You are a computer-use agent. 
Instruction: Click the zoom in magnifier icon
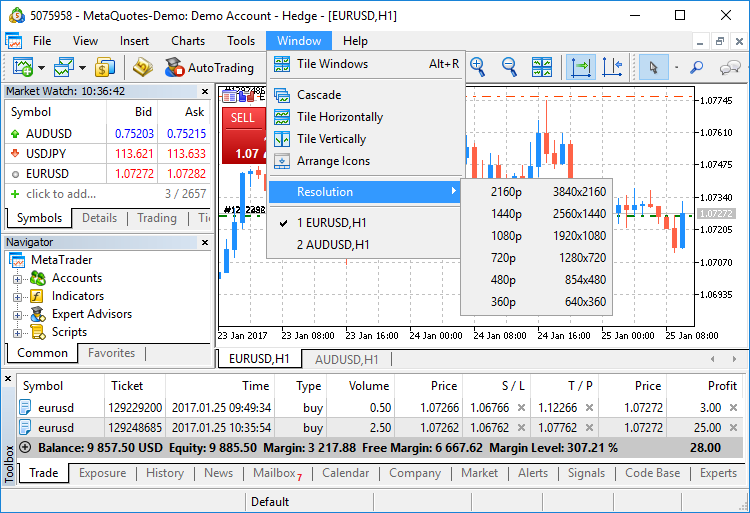477,67
